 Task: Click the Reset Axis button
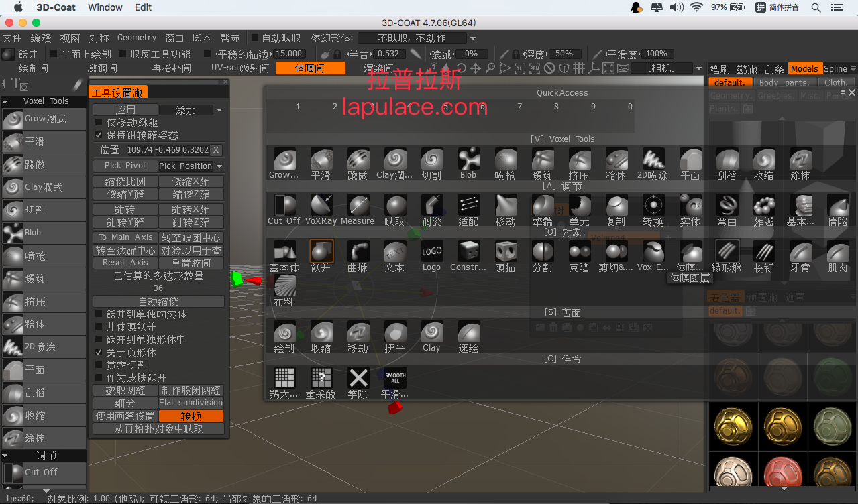(125, 263)
